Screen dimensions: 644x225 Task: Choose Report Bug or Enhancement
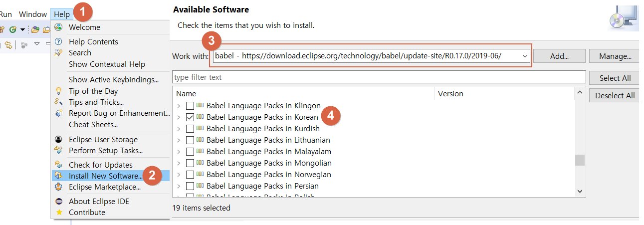coord(119,113)
